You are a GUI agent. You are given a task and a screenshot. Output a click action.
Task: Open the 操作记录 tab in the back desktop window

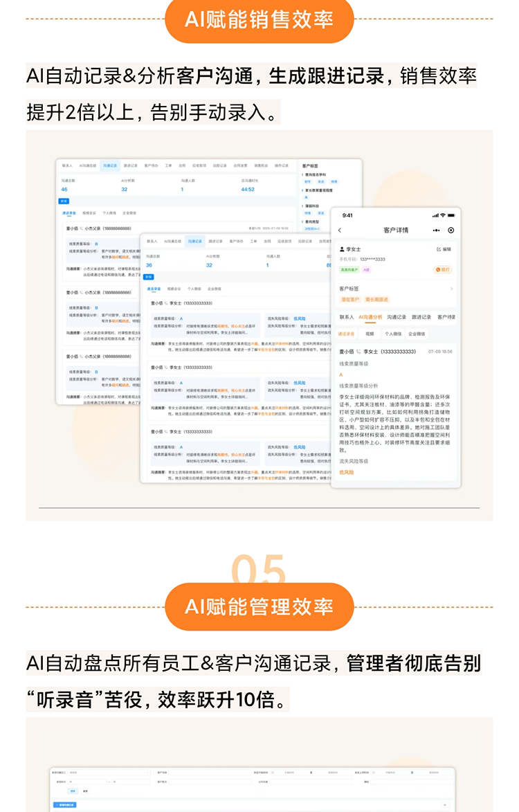coord(282,165)
